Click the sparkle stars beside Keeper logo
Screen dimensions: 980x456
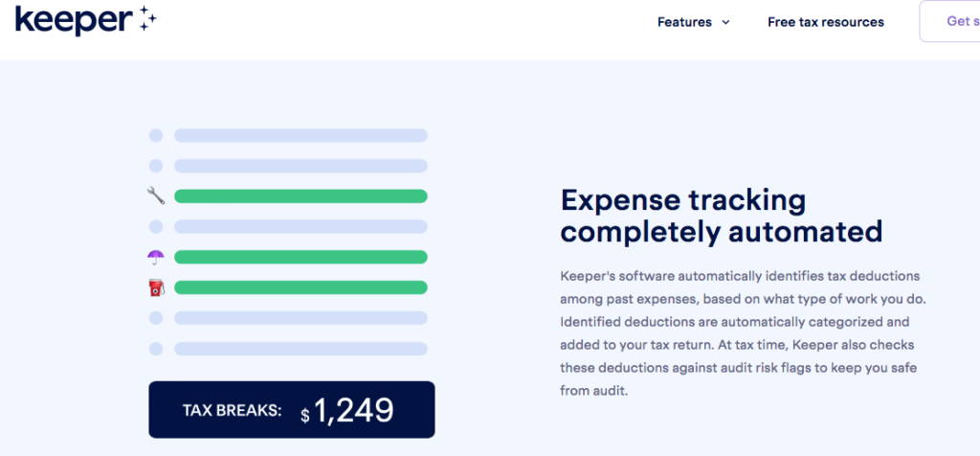[146, 17]
